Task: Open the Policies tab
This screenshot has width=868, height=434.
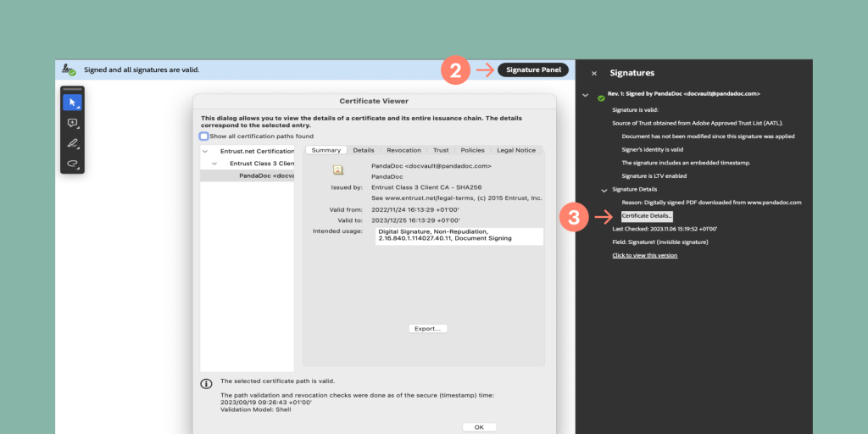Action: [x=472, y=150]
